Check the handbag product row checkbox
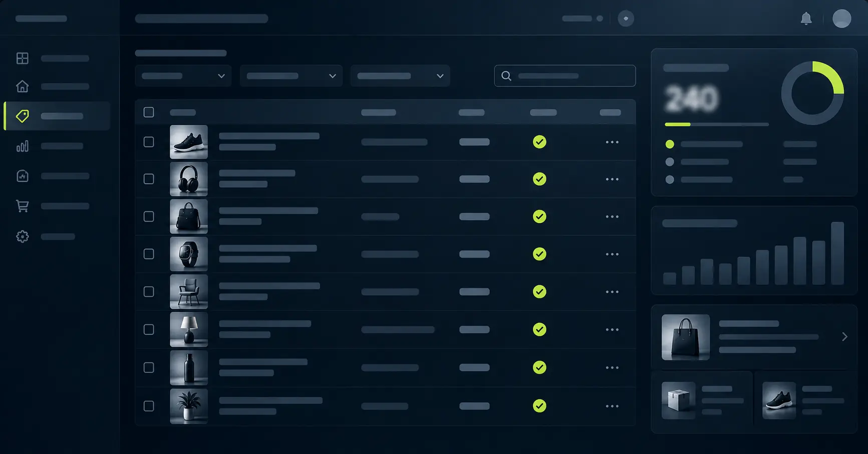This screenshot has height=454, width=868. pyautogui.click(x=149, y=217)
